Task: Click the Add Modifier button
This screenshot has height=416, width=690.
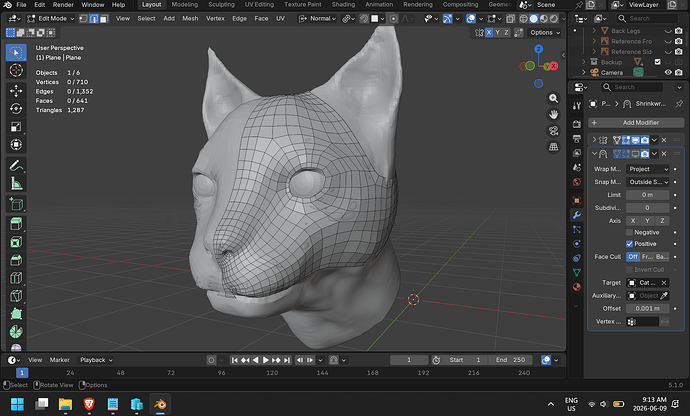Action: coord(635,123)
